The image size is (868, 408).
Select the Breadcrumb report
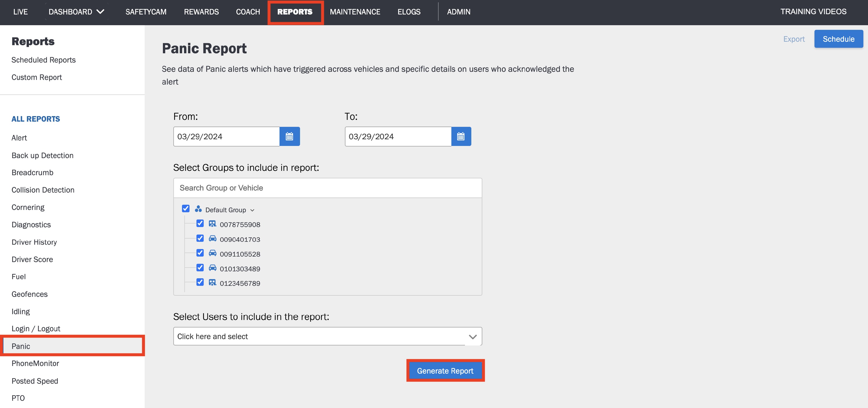[32, 173]
